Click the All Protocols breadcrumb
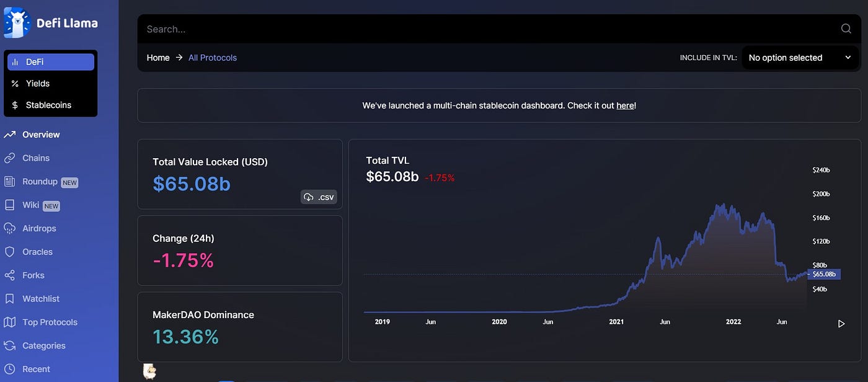 click(213, 58)
